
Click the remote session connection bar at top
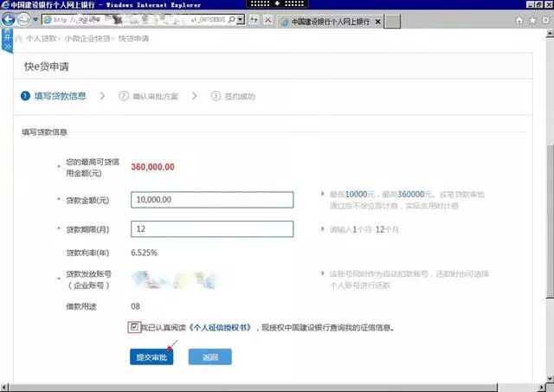(277, 3)
